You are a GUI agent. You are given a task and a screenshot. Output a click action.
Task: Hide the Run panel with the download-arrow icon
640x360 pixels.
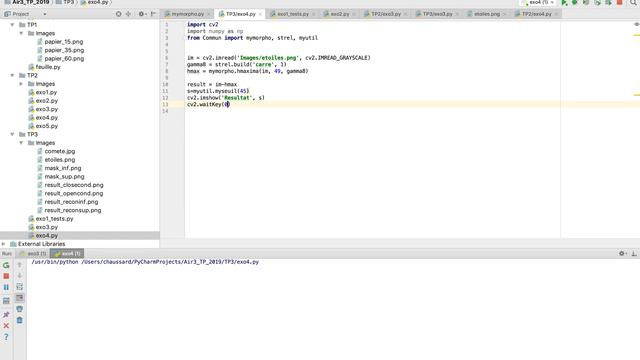[634, 253]
